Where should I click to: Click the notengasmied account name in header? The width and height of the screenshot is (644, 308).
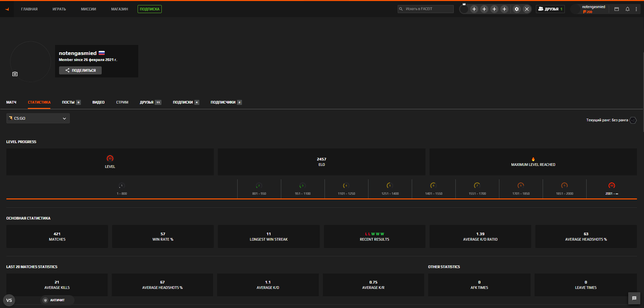tap(594, 7)
